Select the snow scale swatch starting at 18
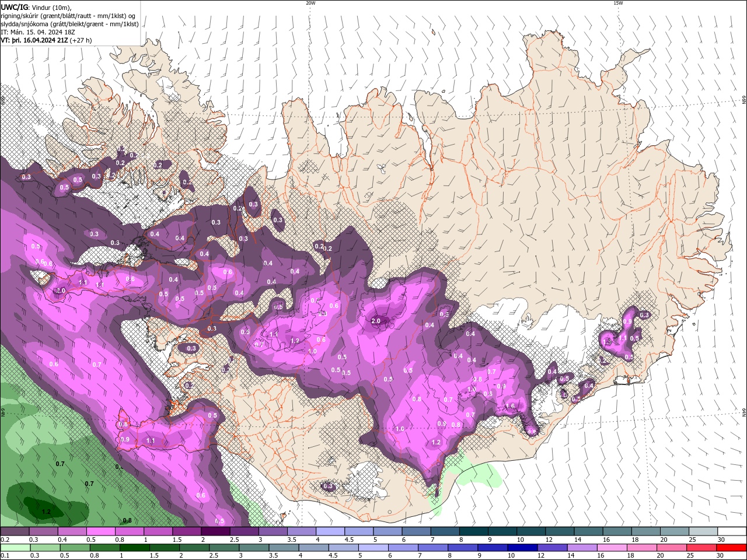747x560 pixels. (645, 531)
